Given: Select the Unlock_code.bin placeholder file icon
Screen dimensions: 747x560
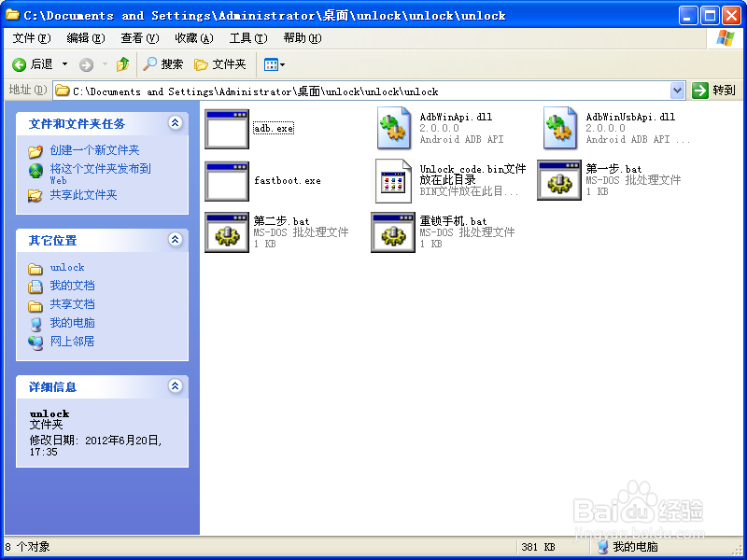Looking at the screenshot, I should [393, 181].
